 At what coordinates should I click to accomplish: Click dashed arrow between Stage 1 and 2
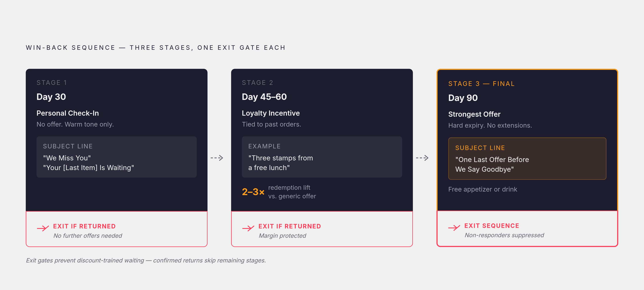tap(217, 158)
